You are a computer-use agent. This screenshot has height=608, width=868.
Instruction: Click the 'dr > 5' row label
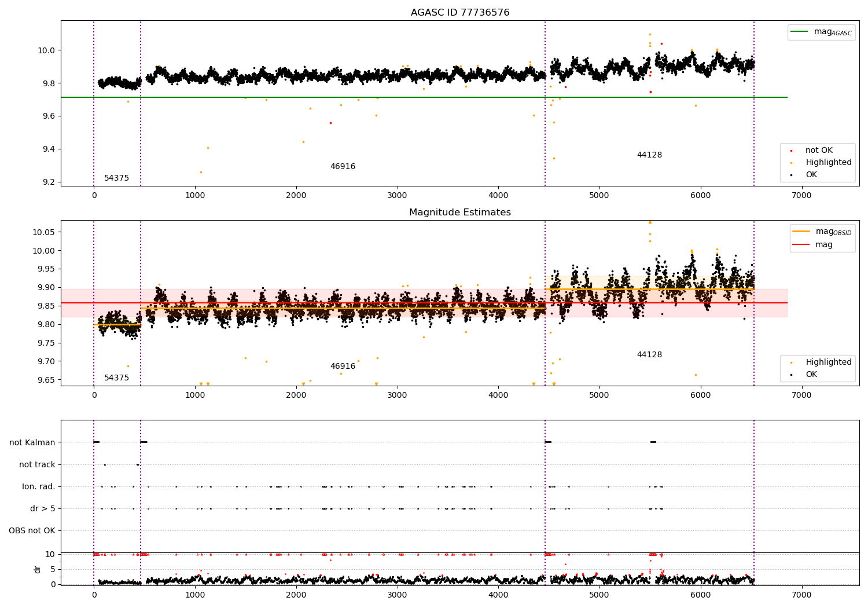(x=43, y=508)
